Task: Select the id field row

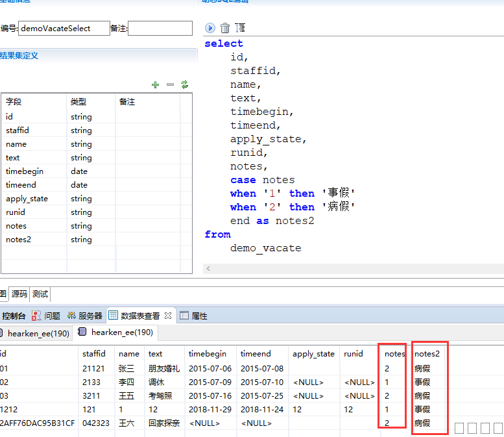Action: click(x=97, y=116)
